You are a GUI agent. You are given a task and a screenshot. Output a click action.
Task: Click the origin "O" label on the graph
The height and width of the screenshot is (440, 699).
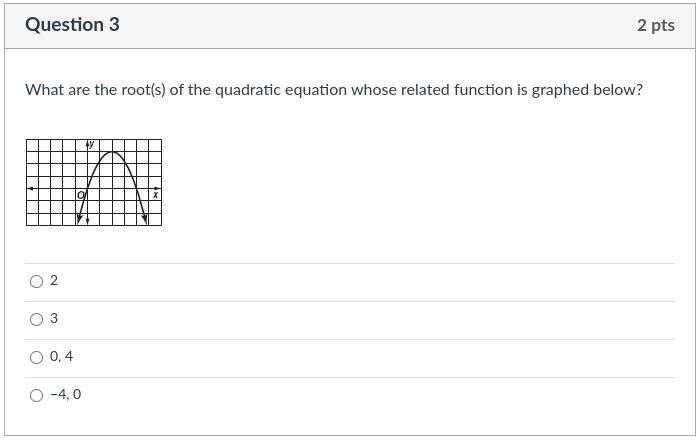pyautogui.click(x=81, y=195)
